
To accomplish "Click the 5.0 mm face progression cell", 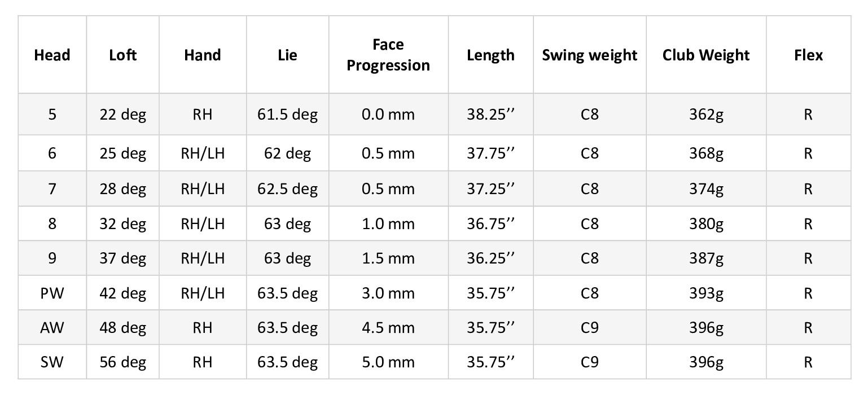I will pyautogui.click(x=388, y=362).
